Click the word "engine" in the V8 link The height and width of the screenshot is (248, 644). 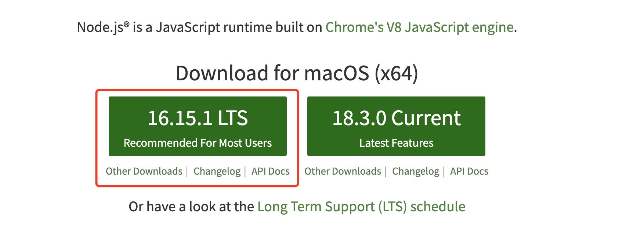pos(492,28)
